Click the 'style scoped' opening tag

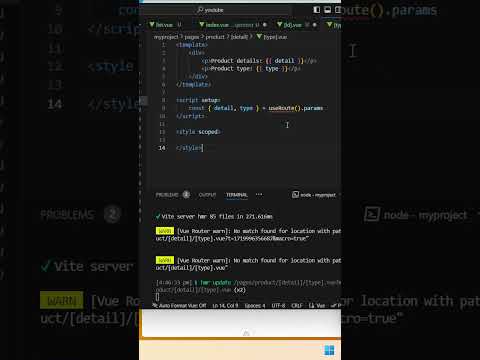click(x=198, y=132)
